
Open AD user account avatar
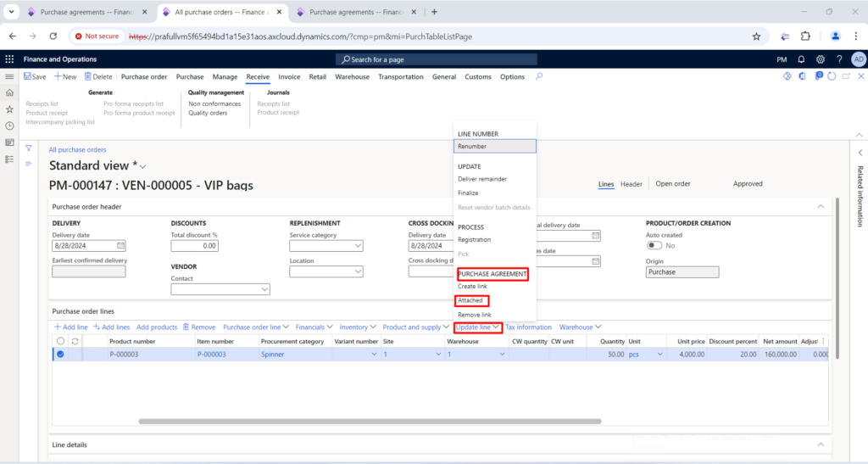tap(859, 59)
